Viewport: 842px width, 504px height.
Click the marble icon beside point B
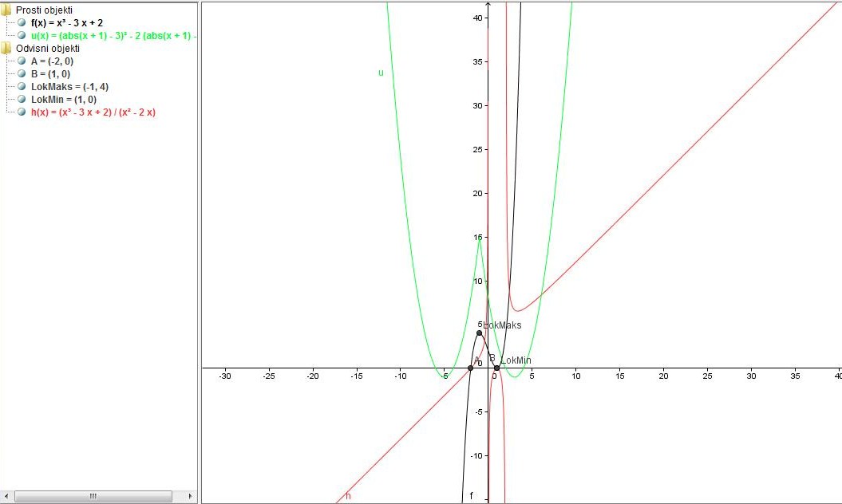click(x=21, y=73)
